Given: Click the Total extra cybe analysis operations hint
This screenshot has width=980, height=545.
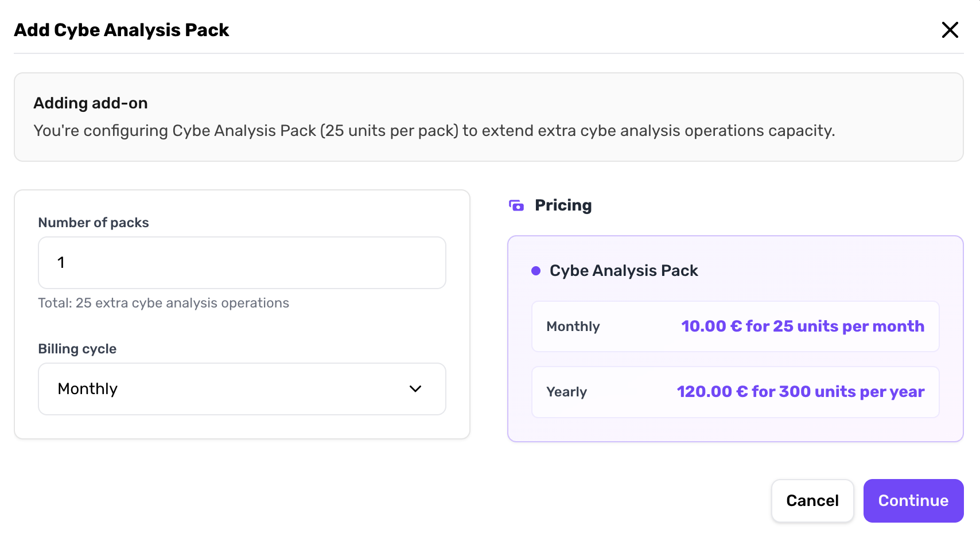Looking at the screenshot, I should pos(164,303).
